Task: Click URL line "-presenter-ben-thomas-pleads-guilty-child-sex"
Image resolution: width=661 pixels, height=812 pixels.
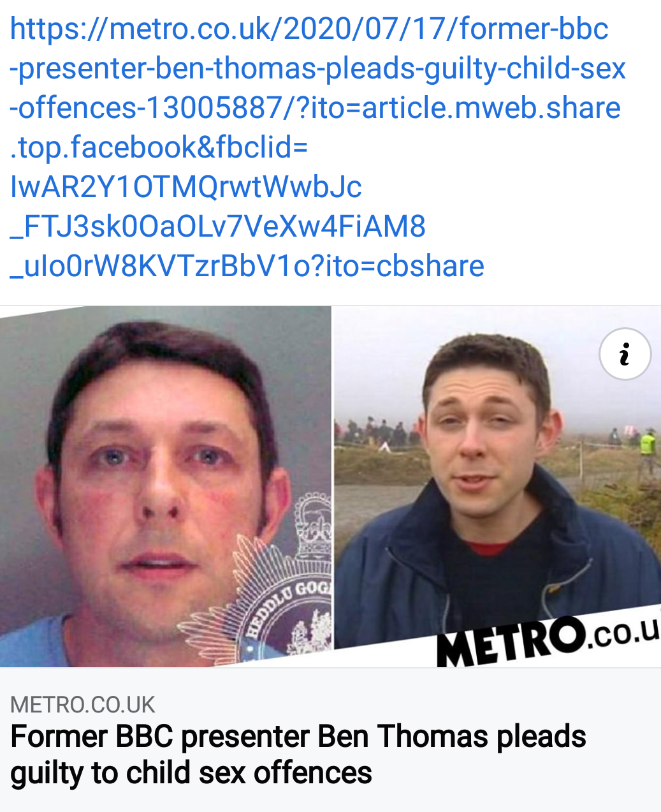Action: (x=318, y=68)
